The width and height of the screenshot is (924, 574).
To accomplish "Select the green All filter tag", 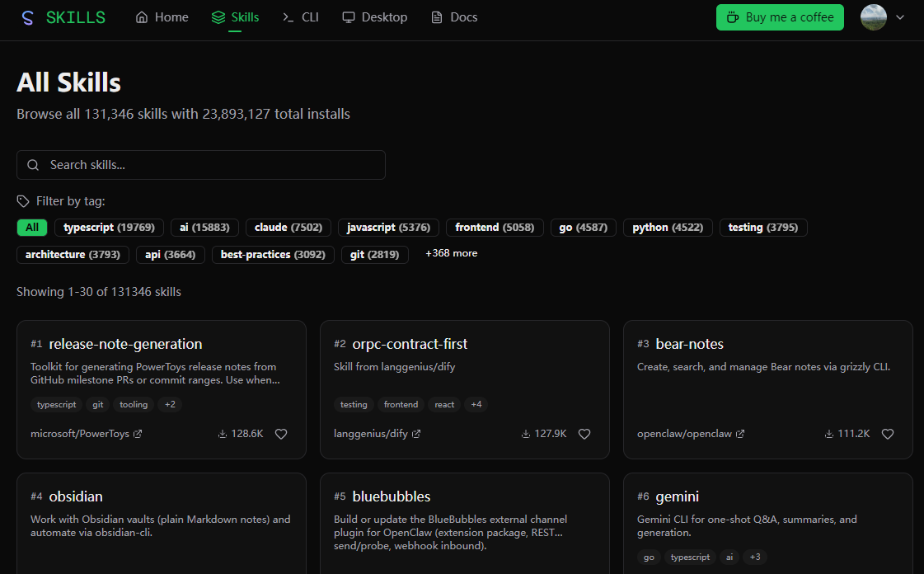I will [x=32, y=228].
